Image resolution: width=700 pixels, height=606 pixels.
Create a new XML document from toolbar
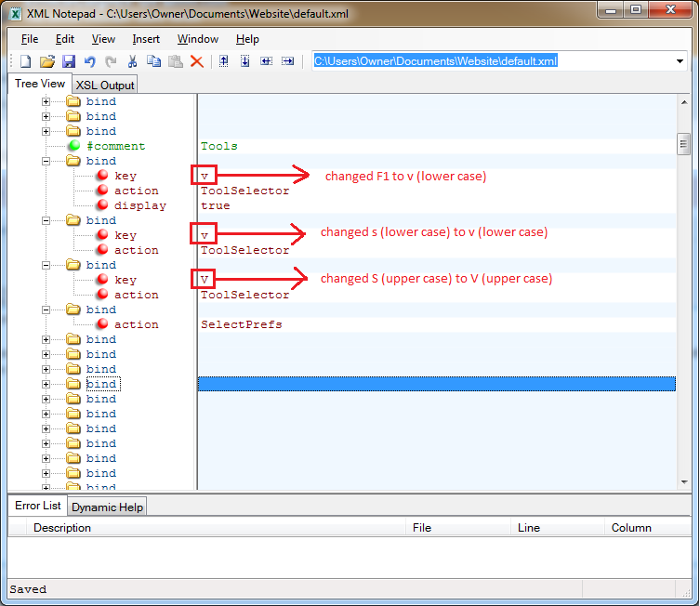click(x=25, y=61)
